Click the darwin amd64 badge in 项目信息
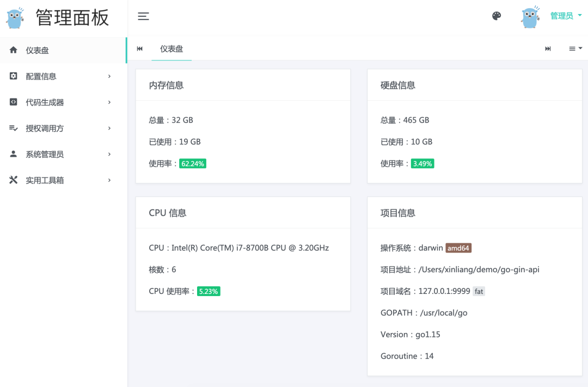The width and height of the screenshot is (588, 387). [x=458, y=248]
